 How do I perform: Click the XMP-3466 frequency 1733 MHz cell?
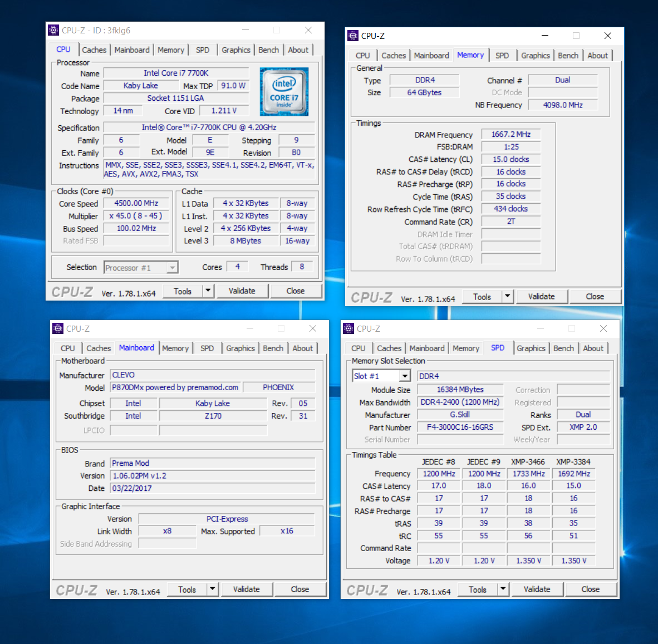529,474
